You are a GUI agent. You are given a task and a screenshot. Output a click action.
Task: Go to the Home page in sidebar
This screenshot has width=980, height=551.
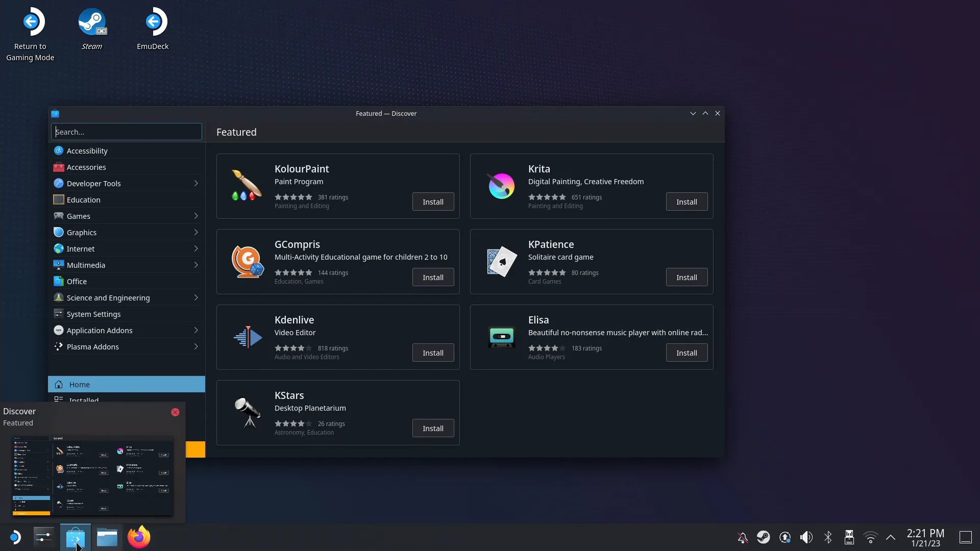click(127, 384)
